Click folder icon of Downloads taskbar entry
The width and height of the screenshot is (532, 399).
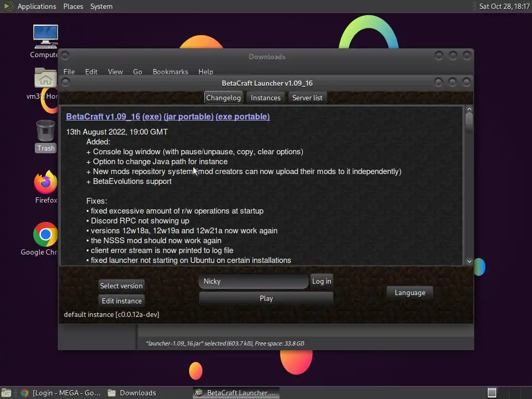112,393
